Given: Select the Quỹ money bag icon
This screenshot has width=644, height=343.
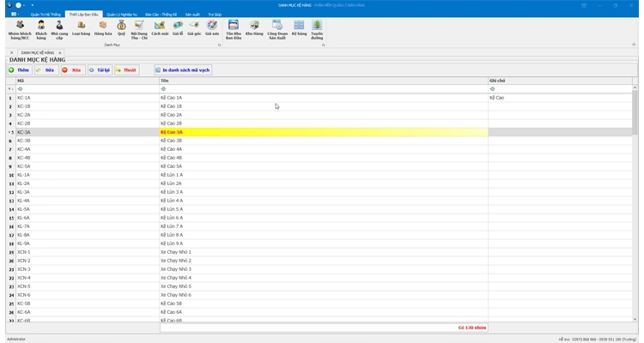Looking at the screenshot, I should (x=121, y=29).
